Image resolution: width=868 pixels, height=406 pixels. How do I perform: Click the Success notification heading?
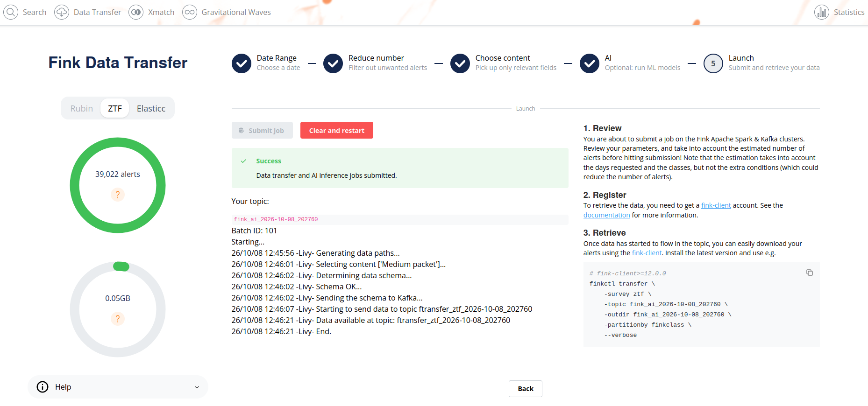coord(269,161)
